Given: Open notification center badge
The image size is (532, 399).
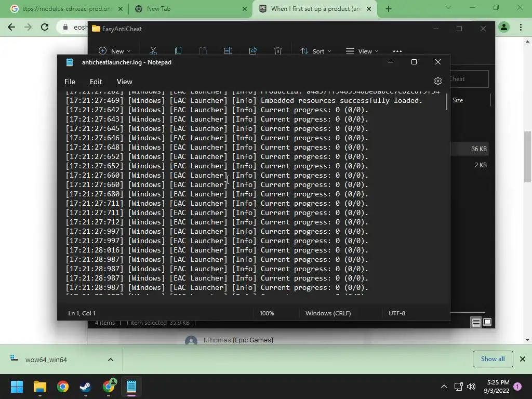Looking at the screenshot, I should [517, 387].
